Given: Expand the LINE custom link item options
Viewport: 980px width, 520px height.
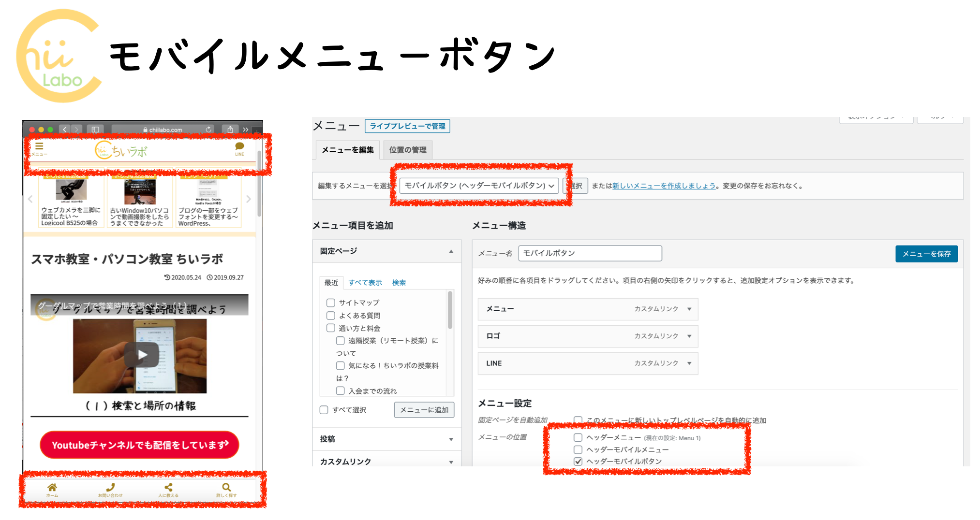Looking at the screenshot, I should 690,363.
